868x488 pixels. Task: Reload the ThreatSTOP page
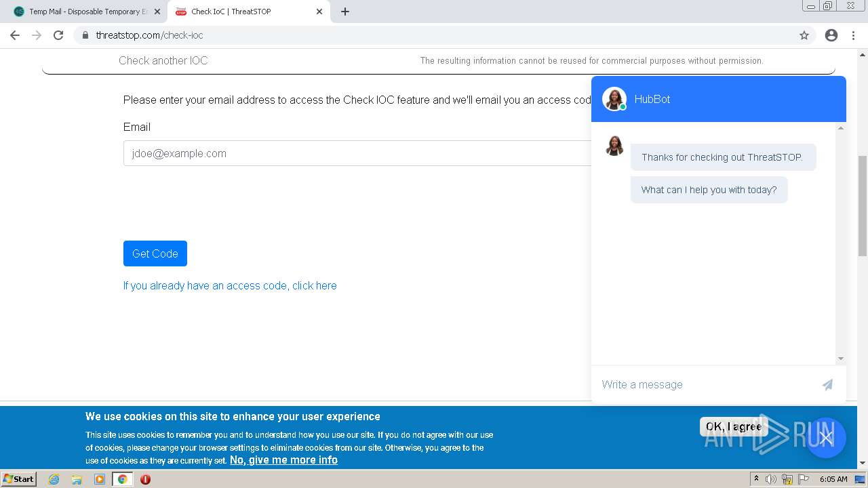58,35
